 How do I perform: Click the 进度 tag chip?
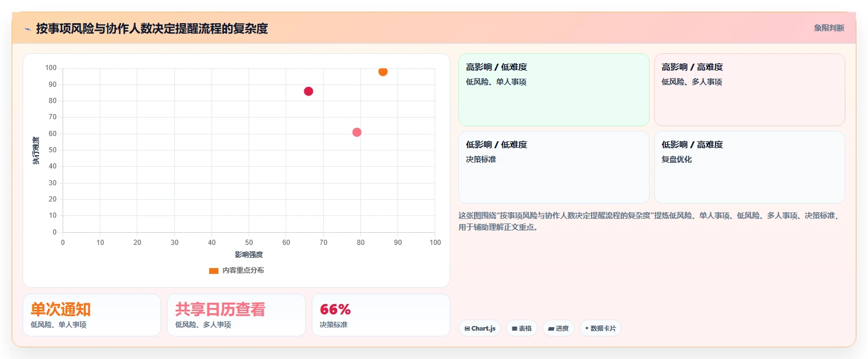tap(559, 328)
